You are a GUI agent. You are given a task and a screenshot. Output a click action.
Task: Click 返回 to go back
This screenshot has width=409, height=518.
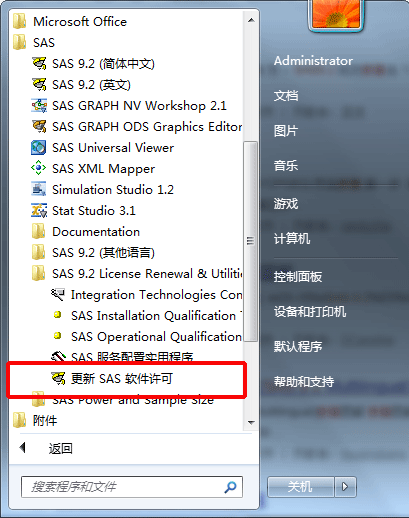pyautogui.click(x=61, y=448)
